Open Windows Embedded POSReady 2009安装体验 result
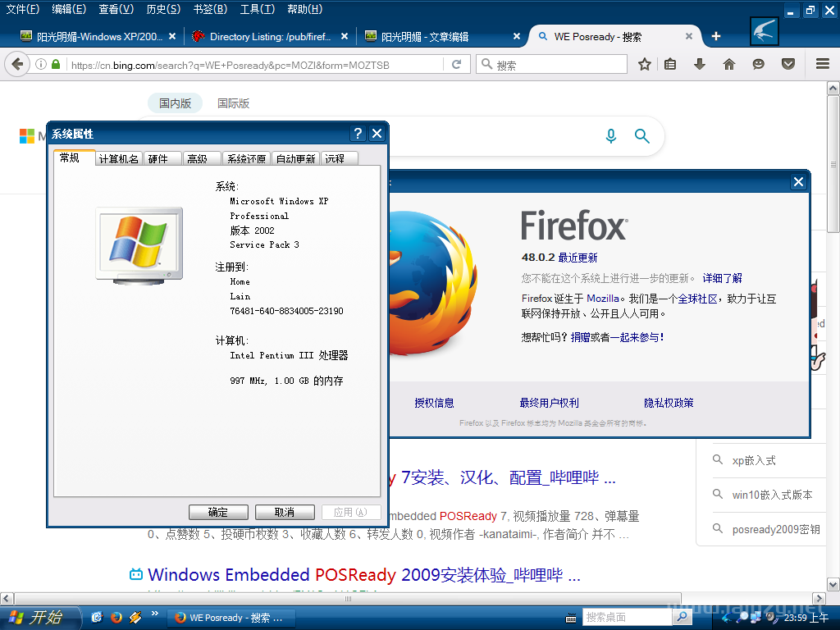The width and height of the screenshot is (840, 630). (x=363, y=575)
